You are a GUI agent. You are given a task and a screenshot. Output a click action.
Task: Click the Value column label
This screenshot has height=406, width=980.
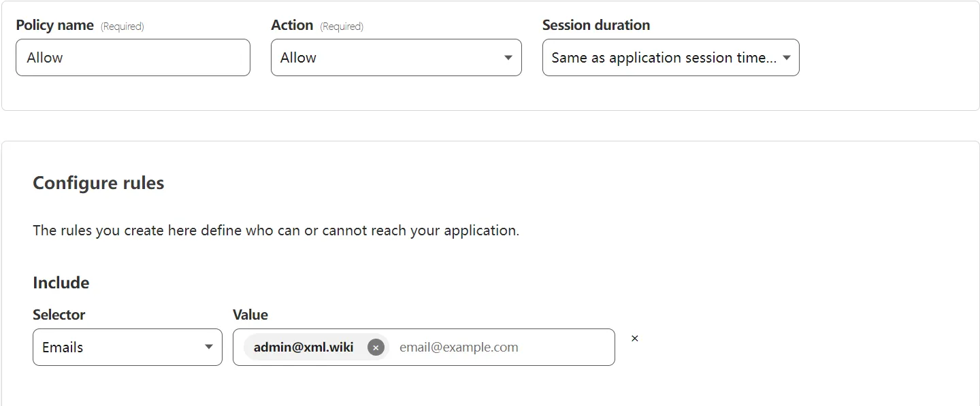[x=250, y=315]
